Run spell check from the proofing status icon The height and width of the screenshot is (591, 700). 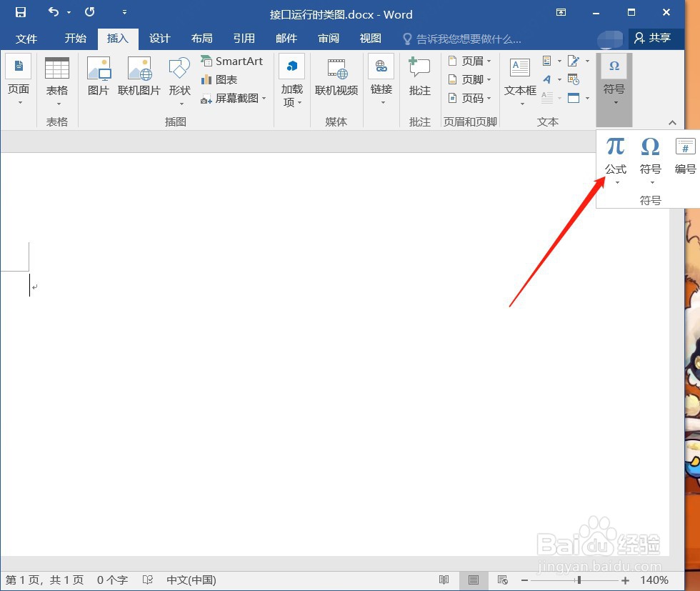click(148, 580)
